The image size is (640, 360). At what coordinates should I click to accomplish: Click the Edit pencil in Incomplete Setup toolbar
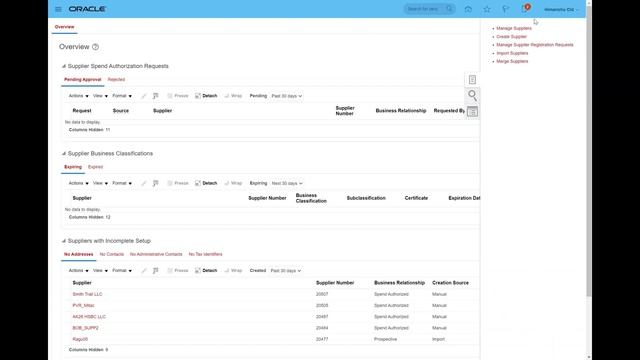(144, 271)
